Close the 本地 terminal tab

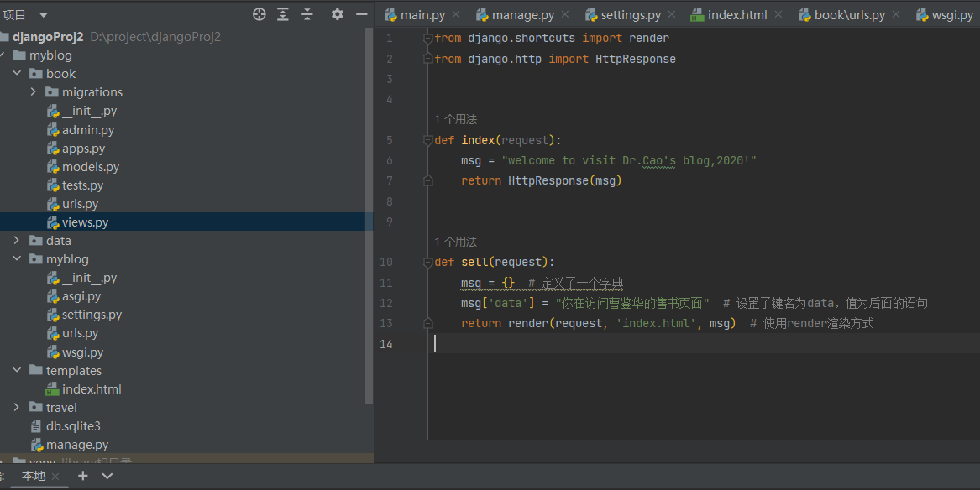pyautogui.click(x=55, y=477)
